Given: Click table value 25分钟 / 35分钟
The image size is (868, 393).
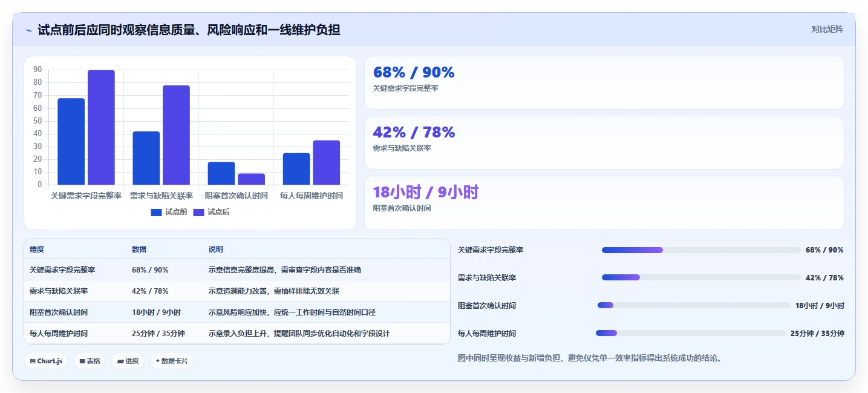Looking at the screenshot, I should pyautogui.click(x=158, y=334).
